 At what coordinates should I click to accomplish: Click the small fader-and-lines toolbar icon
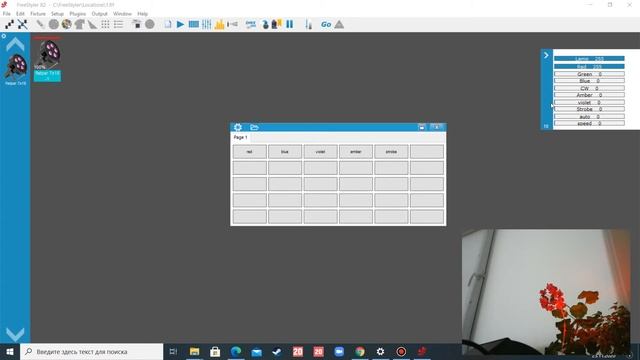pyautogui.click(x=232, y=24)
